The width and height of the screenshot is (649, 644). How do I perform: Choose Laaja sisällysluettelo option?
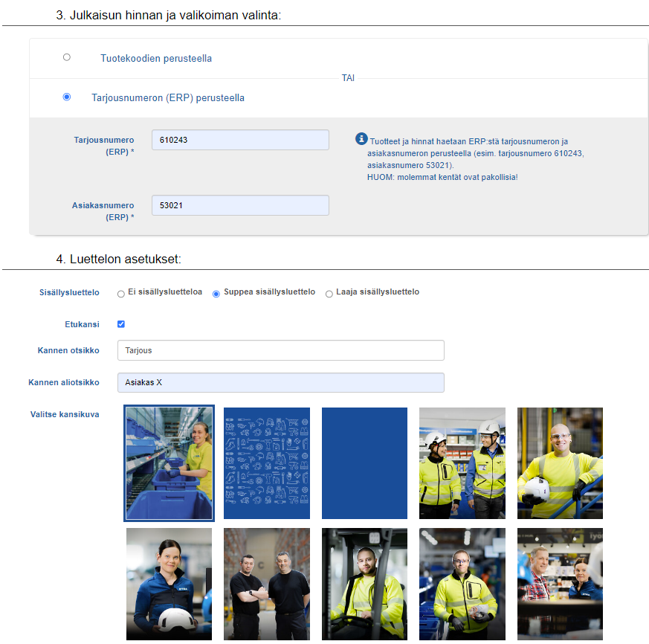(329, 294)
